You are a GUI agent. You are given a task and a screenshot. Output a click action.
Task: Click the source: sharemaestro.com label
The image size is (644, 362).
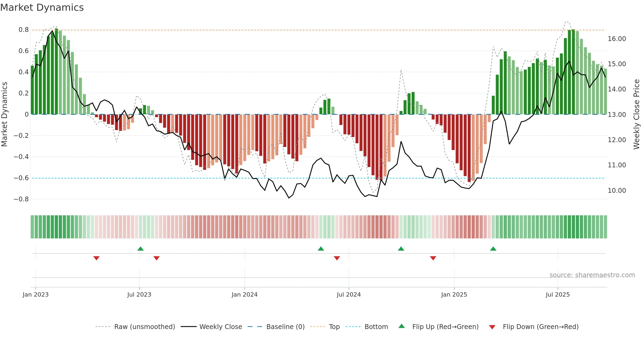[x=592, y=275]
